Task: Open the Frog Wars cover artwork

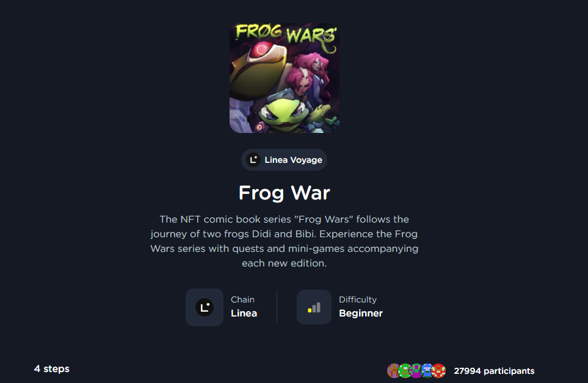Action: coord(285,78)
